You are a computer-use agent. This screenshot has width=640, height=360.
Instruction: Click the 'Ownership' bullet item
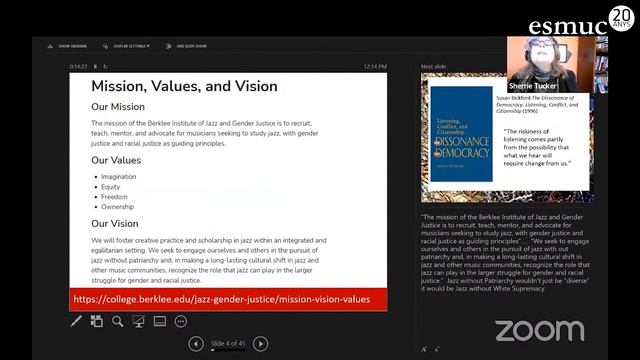pyautogui.click(x=118, y=207)
